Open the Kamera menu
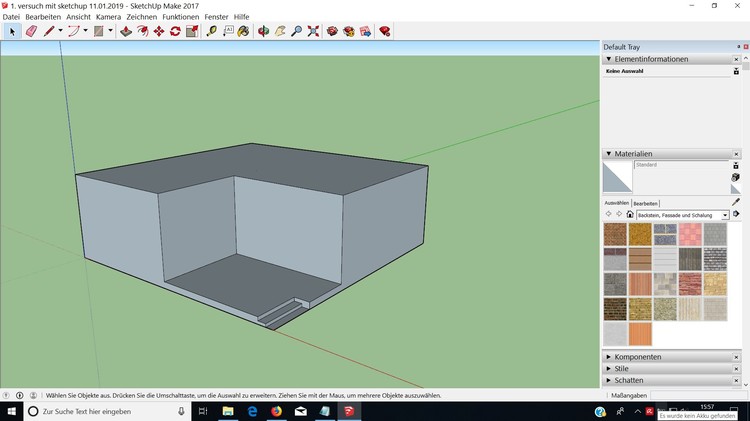The image size is (750, 421). pos(108,17)
